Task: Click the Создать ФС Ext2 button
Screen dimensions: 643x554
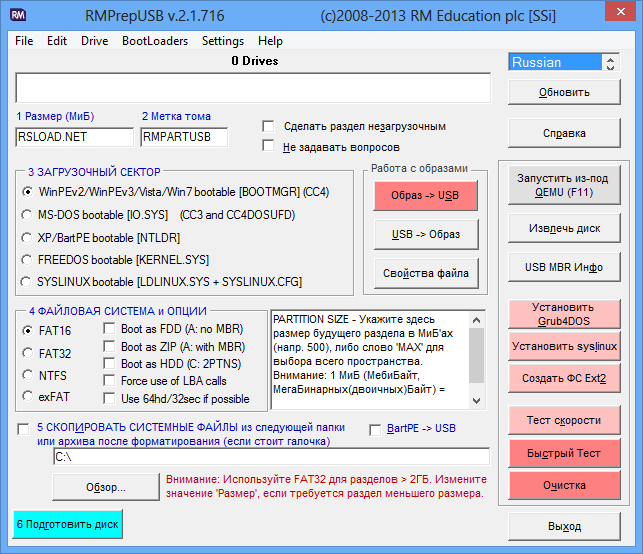Action: tap(564, 378)
